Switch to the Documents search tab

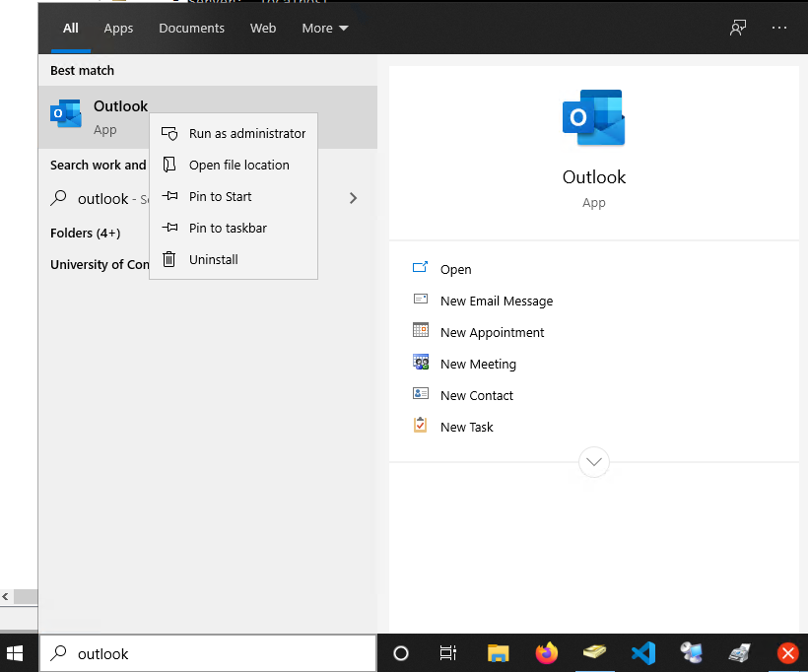(x=191, y=28)
